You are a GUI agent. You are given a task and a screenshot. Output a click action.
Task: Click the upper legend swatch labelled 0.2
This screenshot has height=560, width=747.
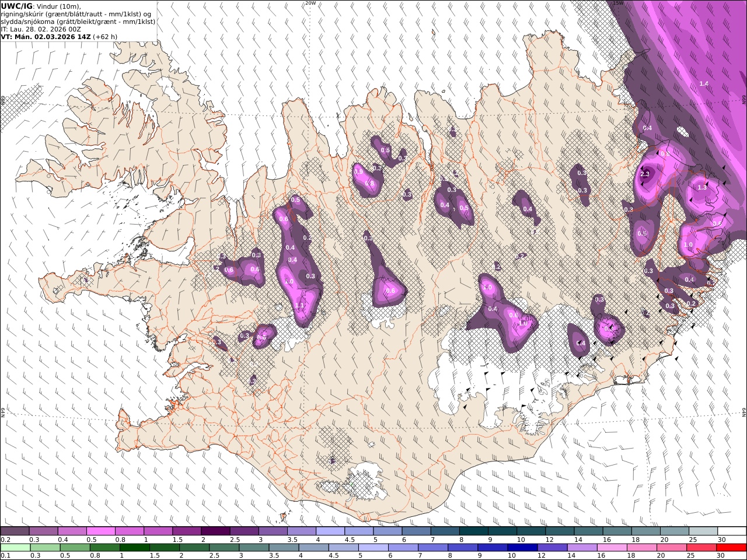coord(15,531)
